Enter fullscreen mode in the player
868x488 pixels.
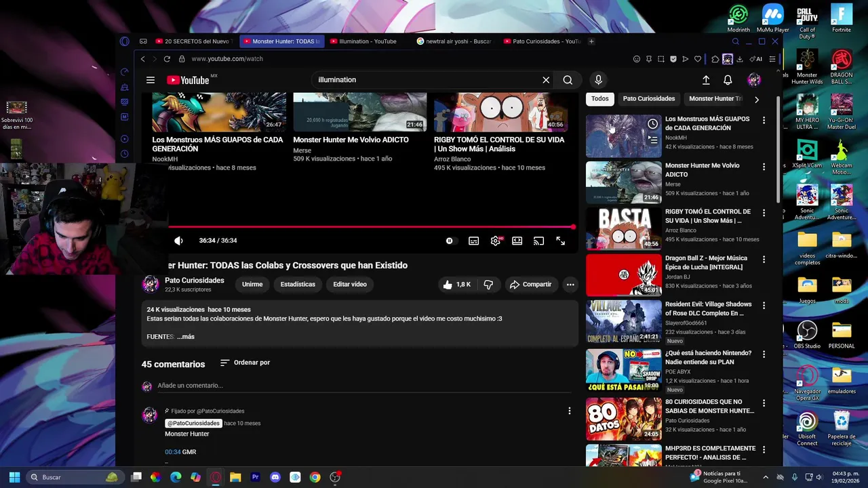tap(561, 241)
